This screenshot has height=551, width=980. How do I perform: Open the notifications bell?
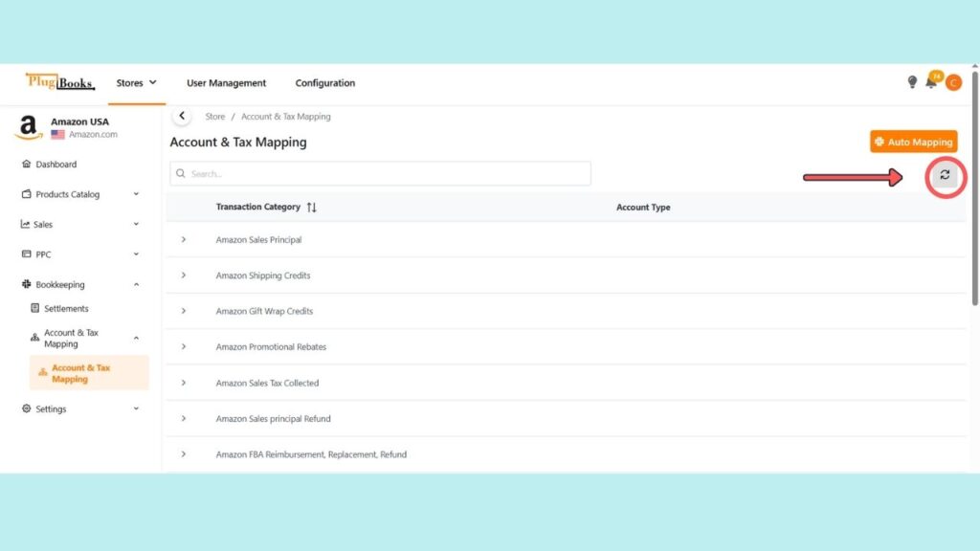tap(931, 82)
